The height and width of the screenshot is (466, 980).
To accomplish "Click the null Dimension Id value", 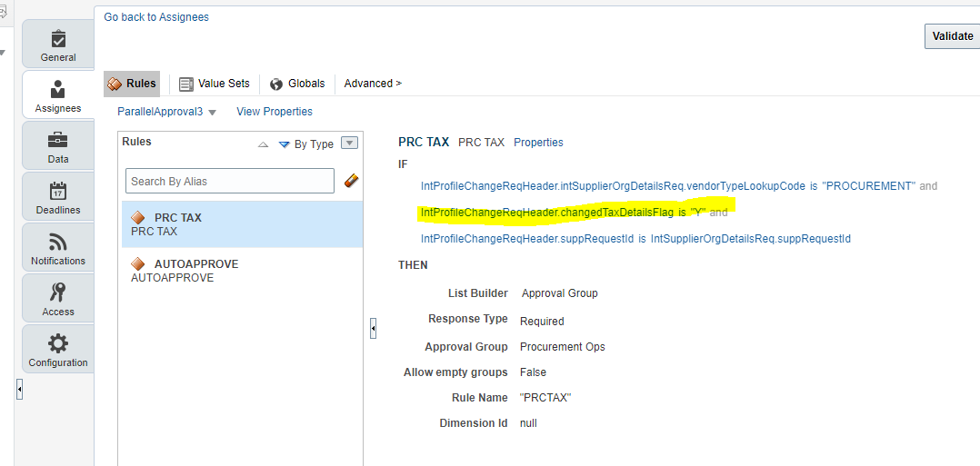I will (528, 423).
